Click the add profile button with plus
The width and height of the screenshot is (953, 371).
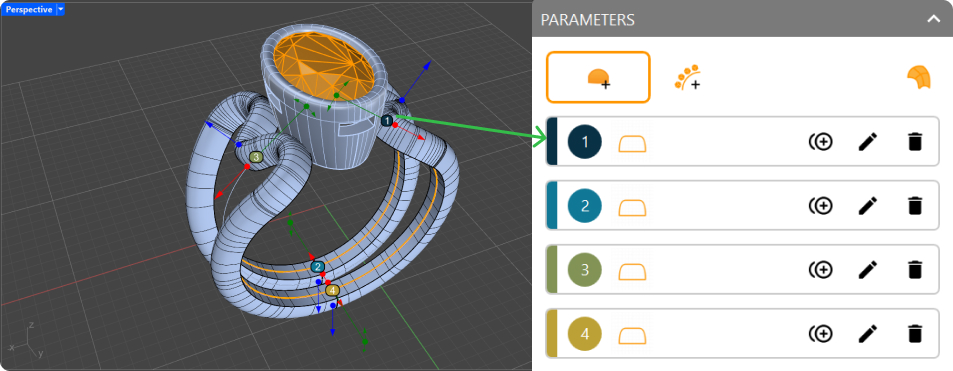(598, 77)
